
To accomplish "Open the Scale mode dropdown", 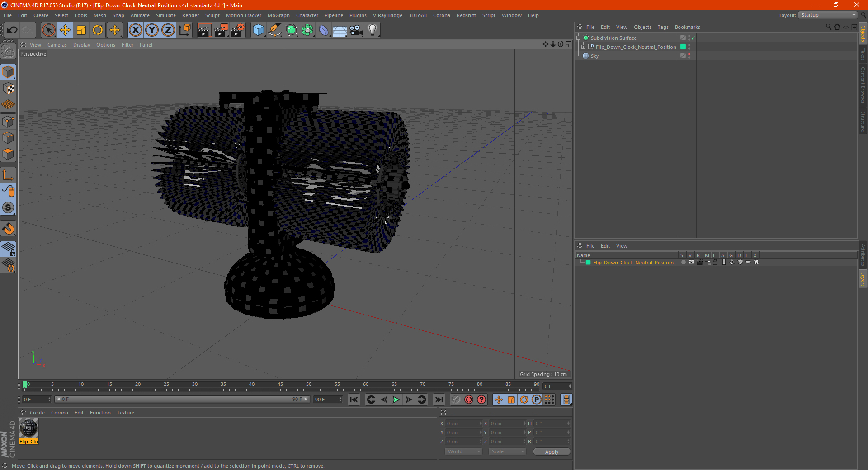I will point(507,451).
